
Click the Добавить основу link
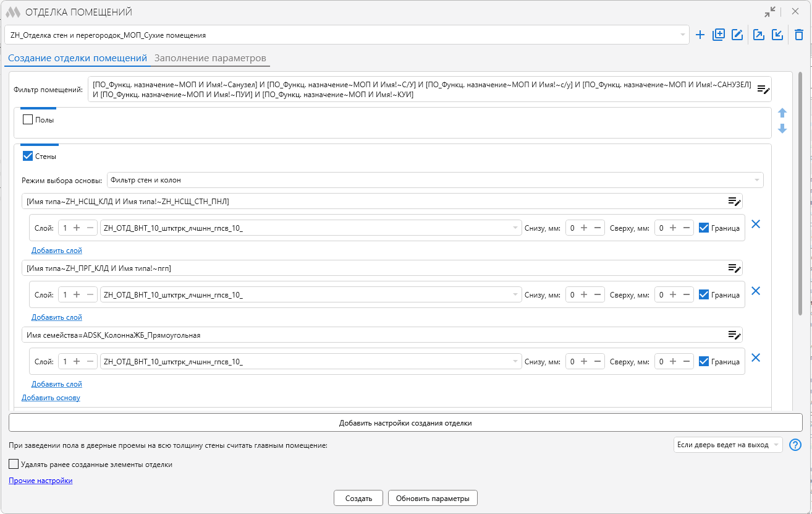[x=51, y=398]
